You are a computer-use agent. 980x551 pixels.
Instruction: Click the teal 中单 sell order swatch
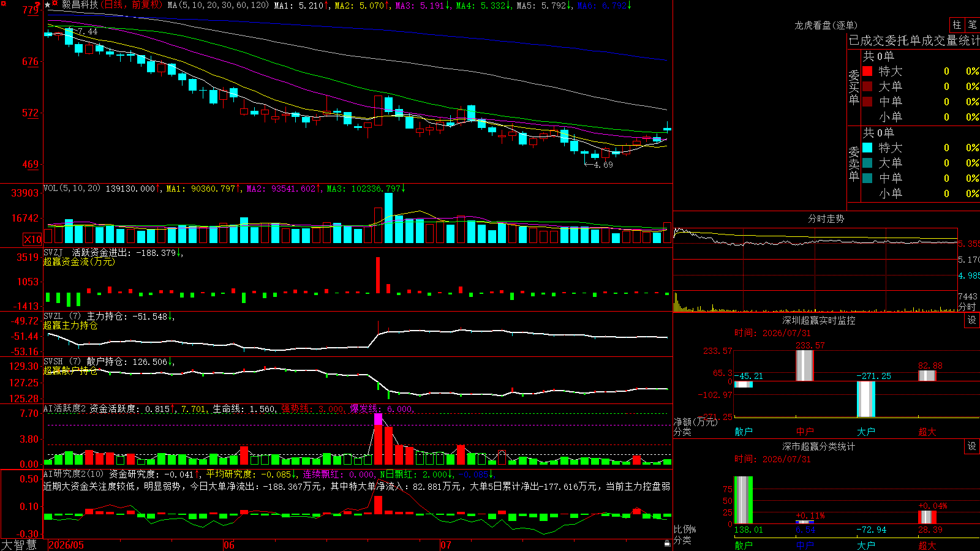pyautogui.click(x=867, y=178)
